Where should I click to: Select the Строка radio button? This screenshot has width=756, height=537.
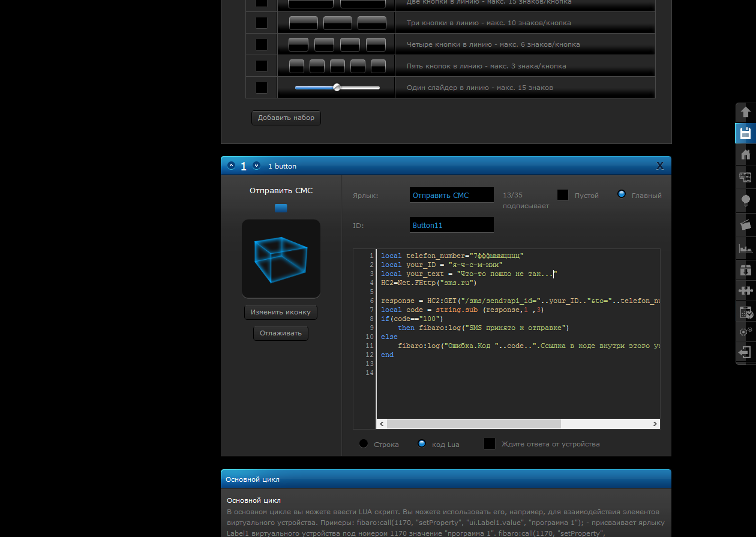tap(364, 444)
